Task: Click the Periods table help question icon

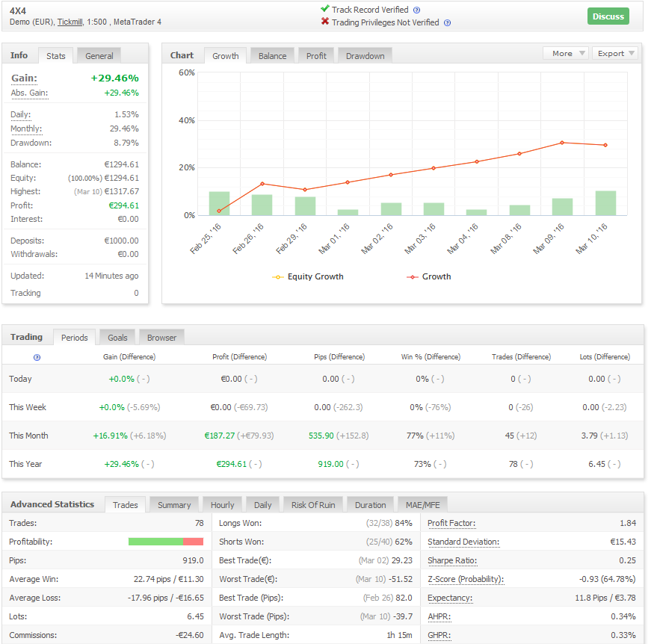Action: click(x=37, y=357)
